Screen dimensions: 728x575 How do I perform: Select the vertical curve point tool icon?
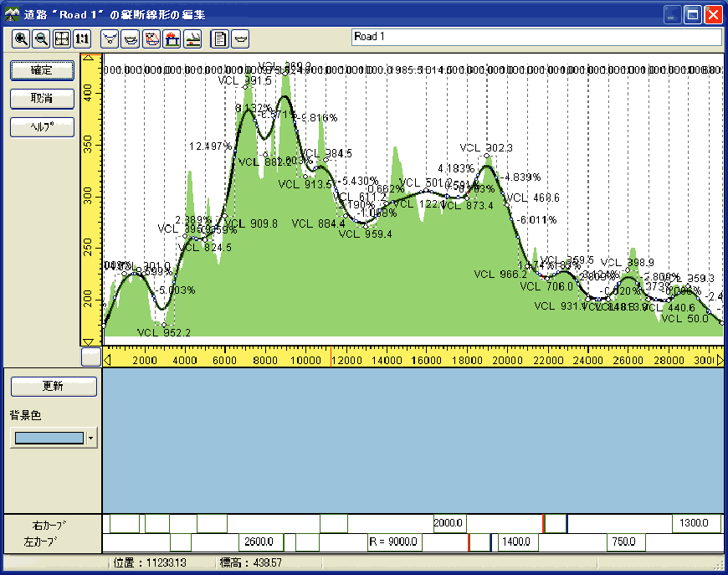click(x=110, y=39)
